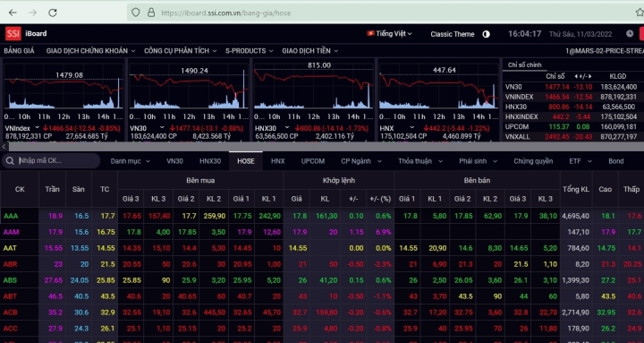
Task: Open Giao dịch tiền menu
Action: click(x=309, y=51)
